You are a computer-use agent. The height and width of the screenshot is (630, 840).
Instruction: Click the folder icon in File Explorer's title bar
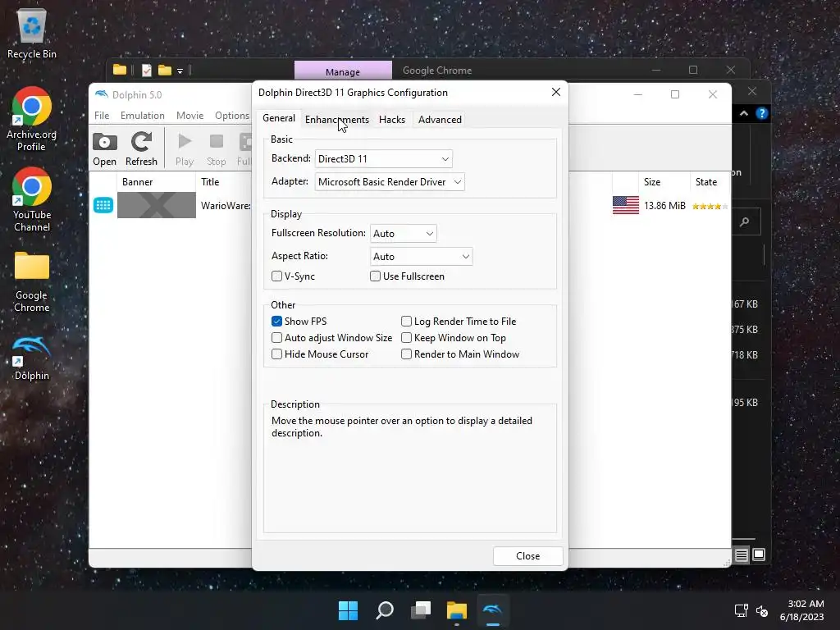120,70
